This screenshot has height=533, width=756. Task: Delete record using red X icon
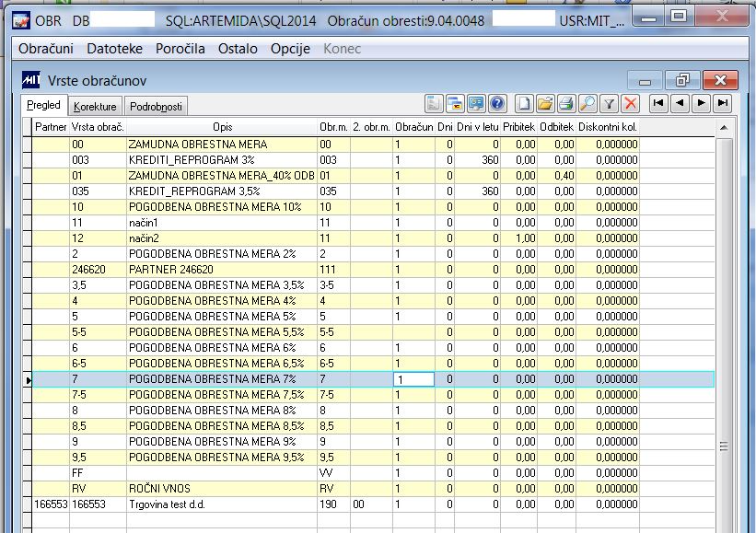click(x=630, y=103)
